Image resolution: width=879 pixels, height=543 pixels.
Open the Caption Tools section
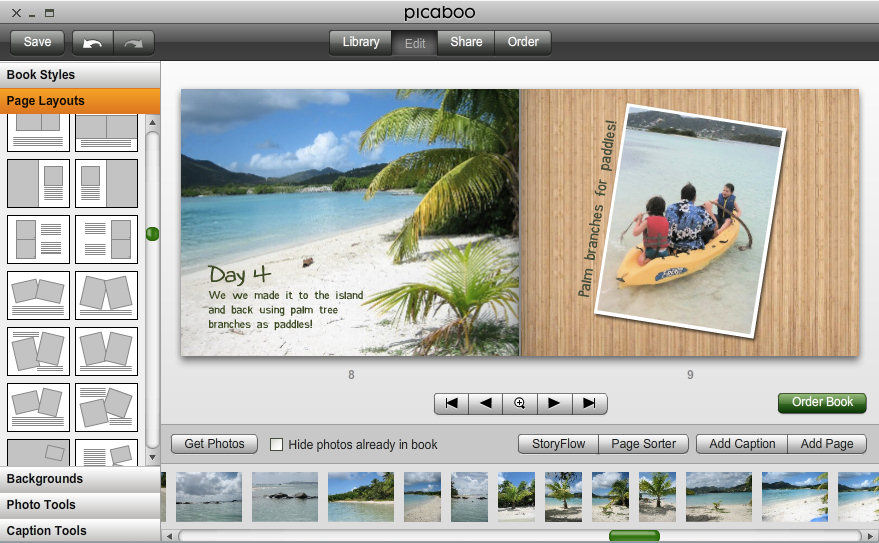(80, 531)
